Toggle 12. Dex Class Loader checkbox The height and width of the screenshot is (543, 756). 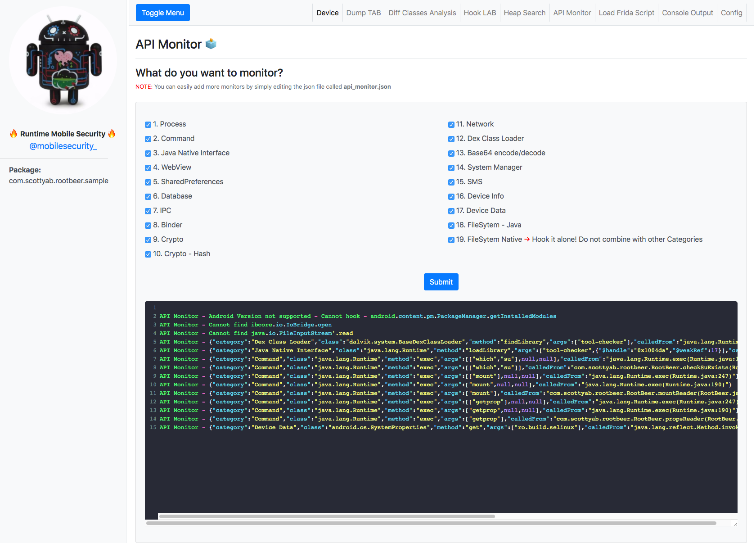point(451,139)
